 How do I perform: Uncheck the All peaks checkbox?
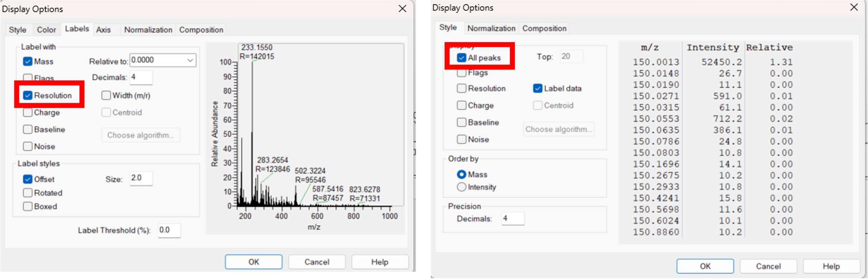(x=462, y=58)
